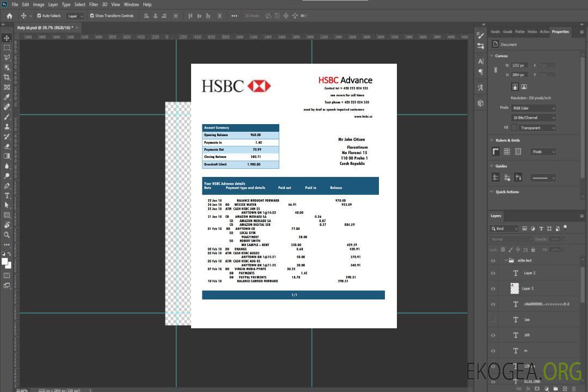Collapse the 'edite text' layer group
The width and height of the screenshot is (588, 392).
(x=505, y=260)
